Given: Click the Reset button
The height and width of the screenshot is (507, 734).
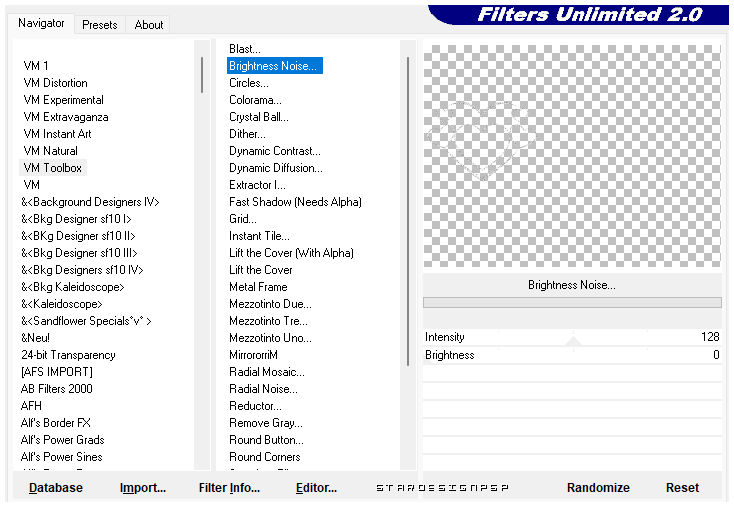Looking at the screenshot, I should pos(682,487).
